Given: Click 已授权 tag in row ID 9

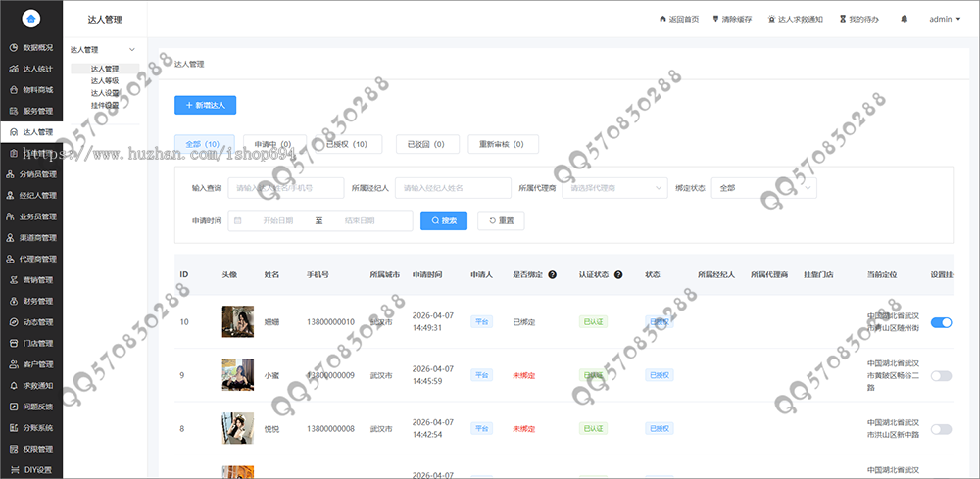Looking at the screenshot, I should [660, 376].
